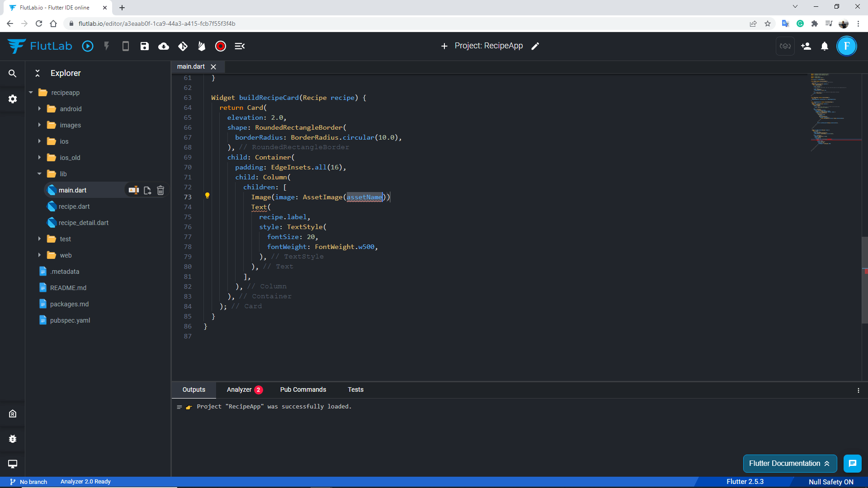The height and width of the screenshot is (488, 868).
Task: Click the cloud download icon
Action: pos(164,46)
